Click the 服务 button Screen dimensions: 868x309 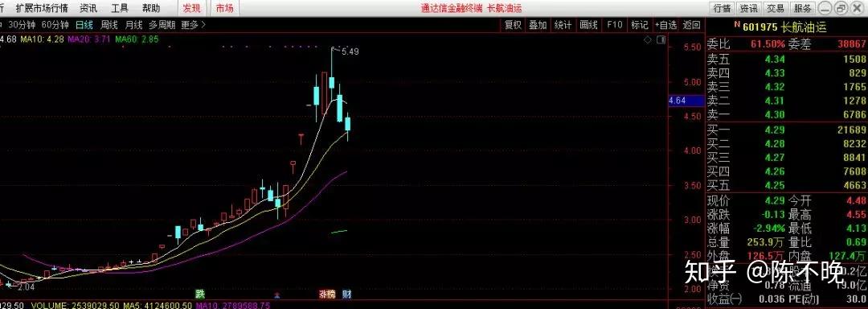[803, 8]
